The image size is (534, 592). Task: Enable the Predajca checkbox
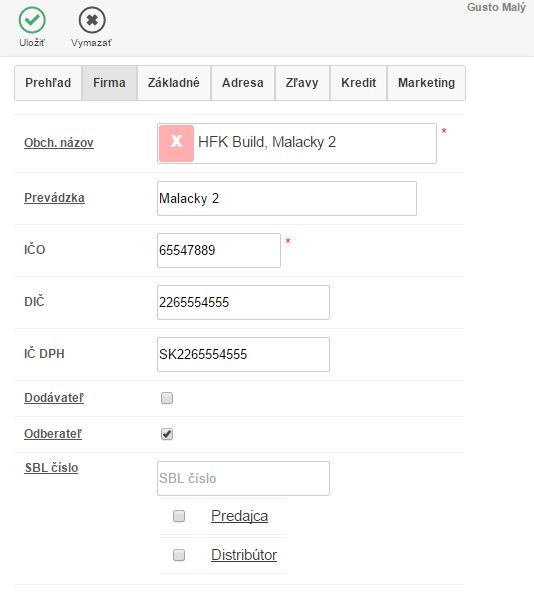pyautogui.click(x=179, y=516)
